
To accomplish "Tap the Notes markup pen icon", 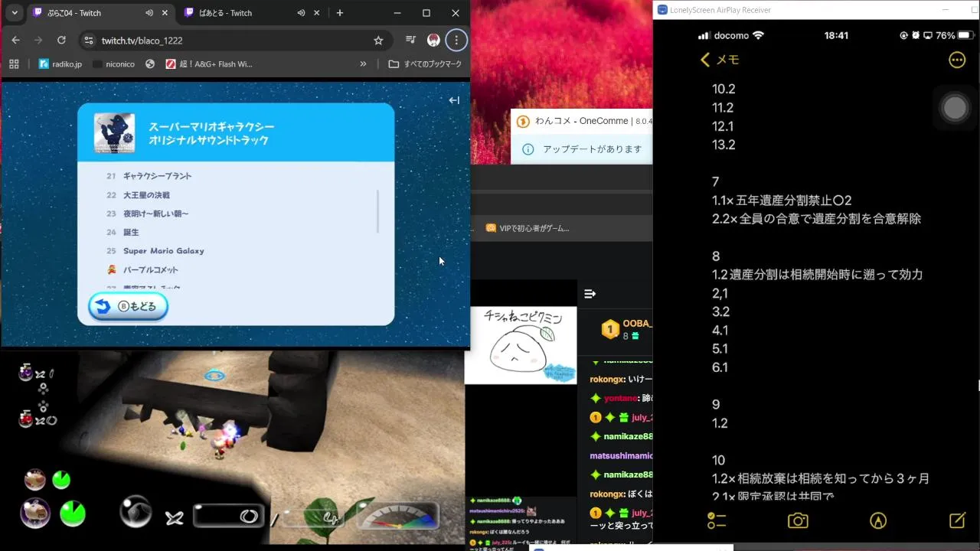I will click(x=878, y=521).
